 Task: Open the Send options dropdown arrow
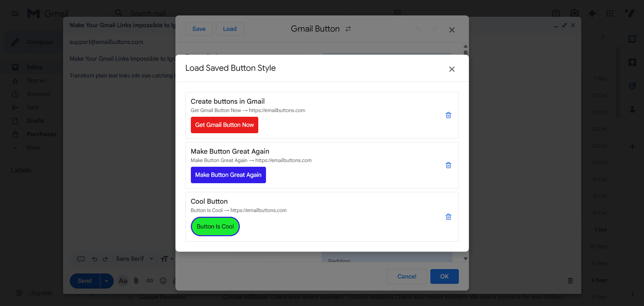click(x=107, y=281)
